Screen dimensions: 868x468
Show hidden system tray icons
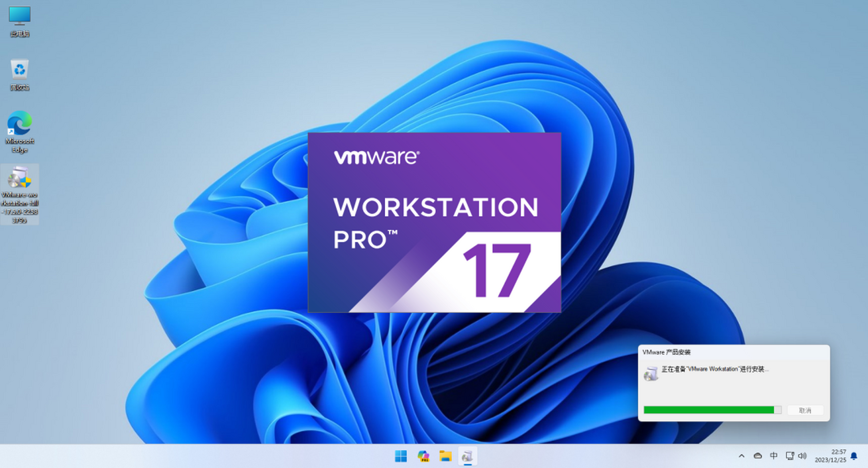point(742,456)
